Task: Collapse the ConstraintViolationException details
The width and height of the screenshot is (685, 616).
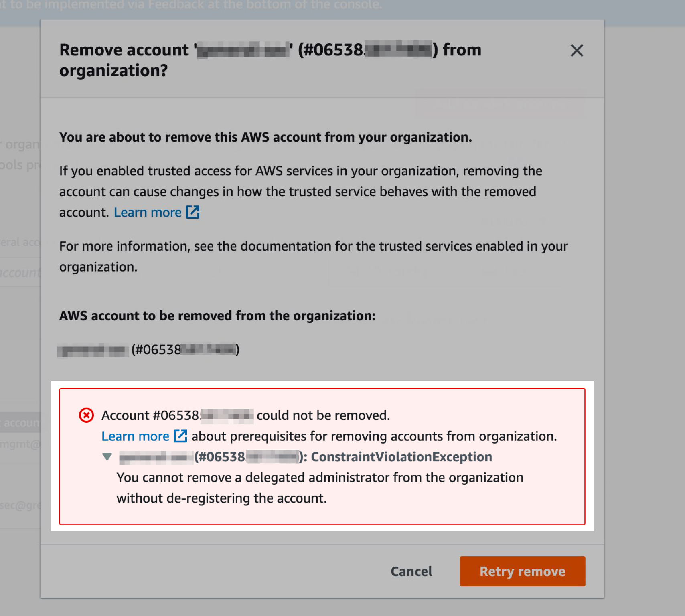Action: (x=107, y=457)
